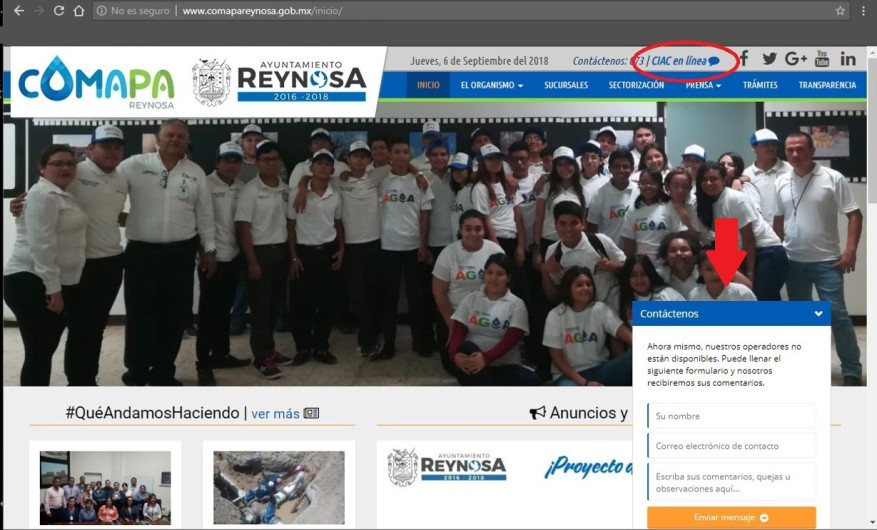Open the Transparencia menu item
The width and height of the screenshot is (877, 530).
tap(827, 86)
